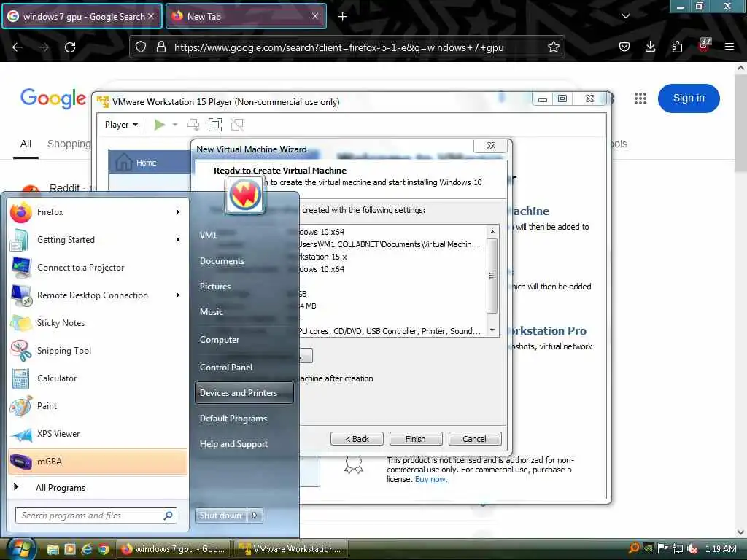747x560 pixels.
Task: Launch mGBA emulator from Start menu
Action: [98, 462]
